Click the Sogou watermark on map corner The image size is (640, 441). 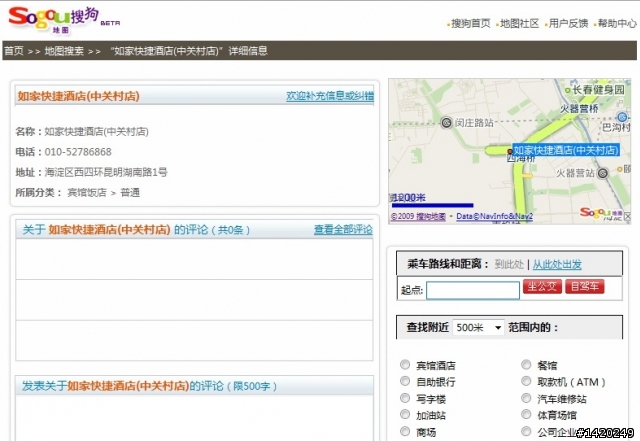602,213
